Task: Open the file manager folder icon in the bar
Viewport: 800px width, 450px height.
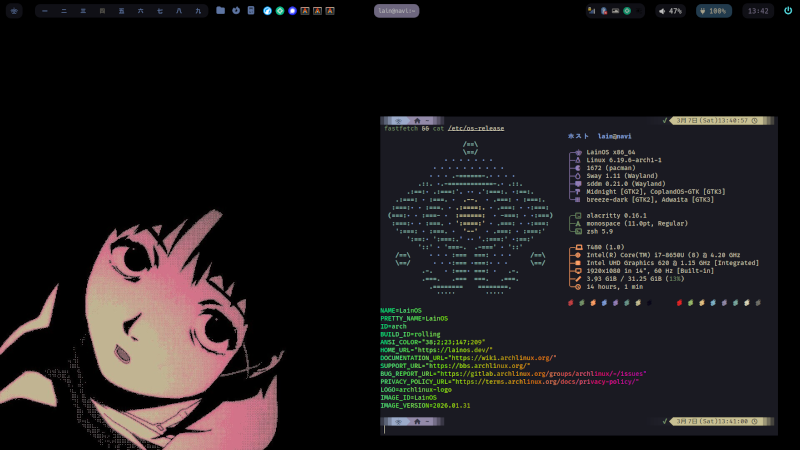Action: (221, 11)
